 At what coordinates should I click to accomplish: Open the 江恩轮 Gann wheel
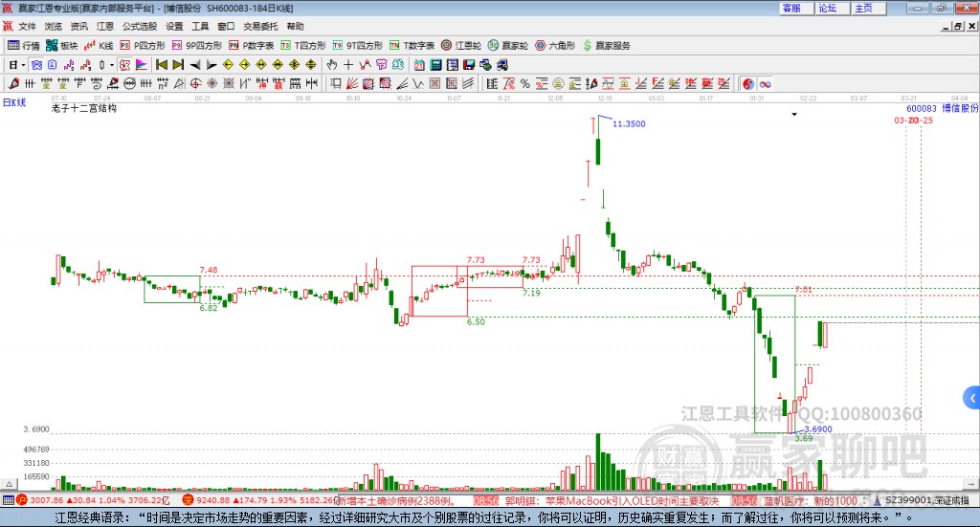coord(461,46)
